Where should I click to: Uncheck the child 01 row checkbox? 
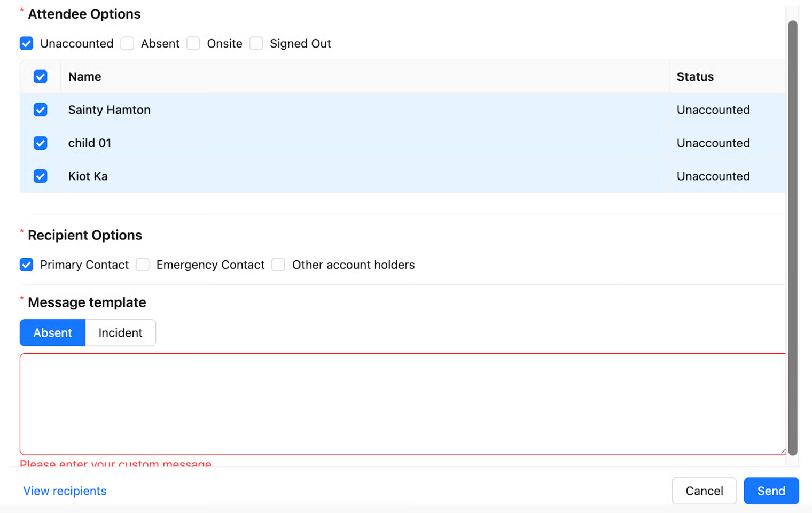click(x=41, y=143)
